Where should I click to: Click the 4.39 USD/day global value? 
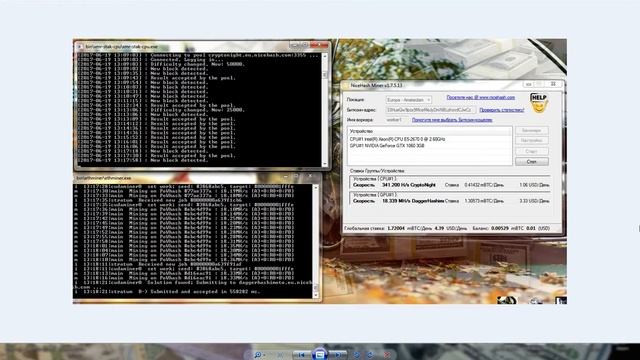click(x=451, y=229)
